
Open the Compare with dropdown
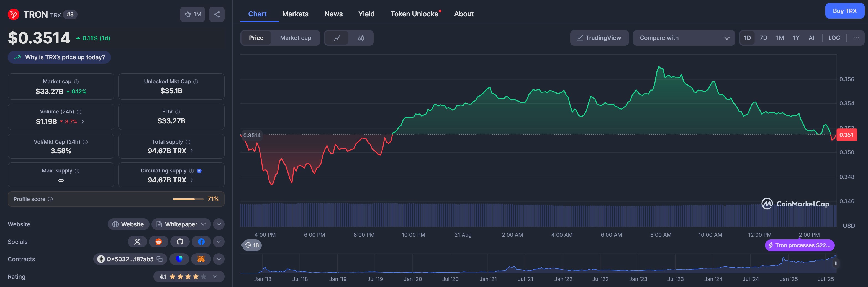coord(684,38)
